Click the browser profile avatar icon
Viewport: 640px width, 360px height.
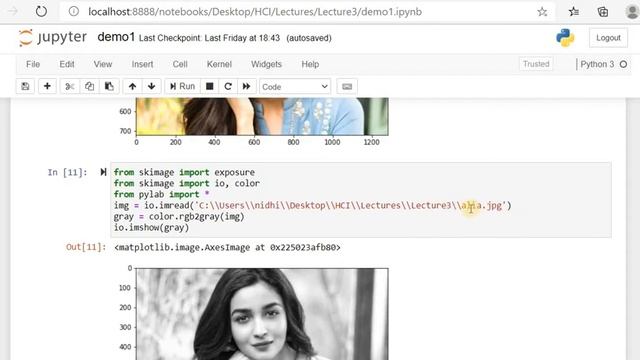(x=632, y=12)
